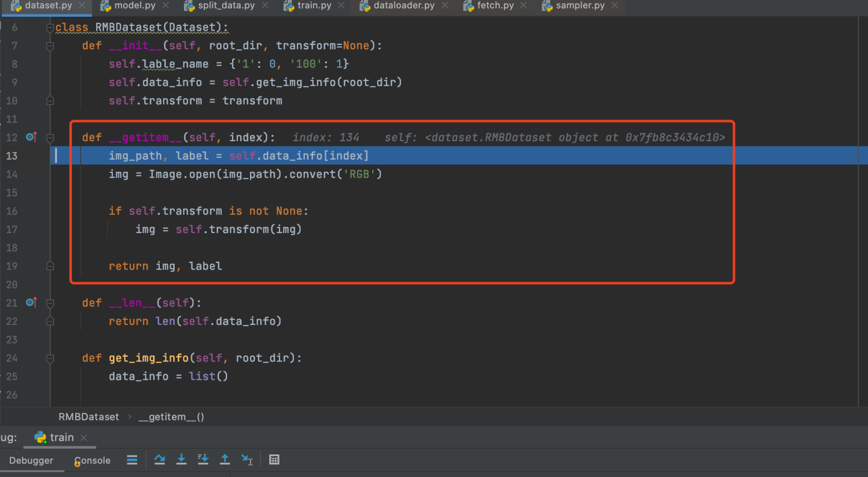Collapse the __getitem__ method fold arrow

coord(50,137)
